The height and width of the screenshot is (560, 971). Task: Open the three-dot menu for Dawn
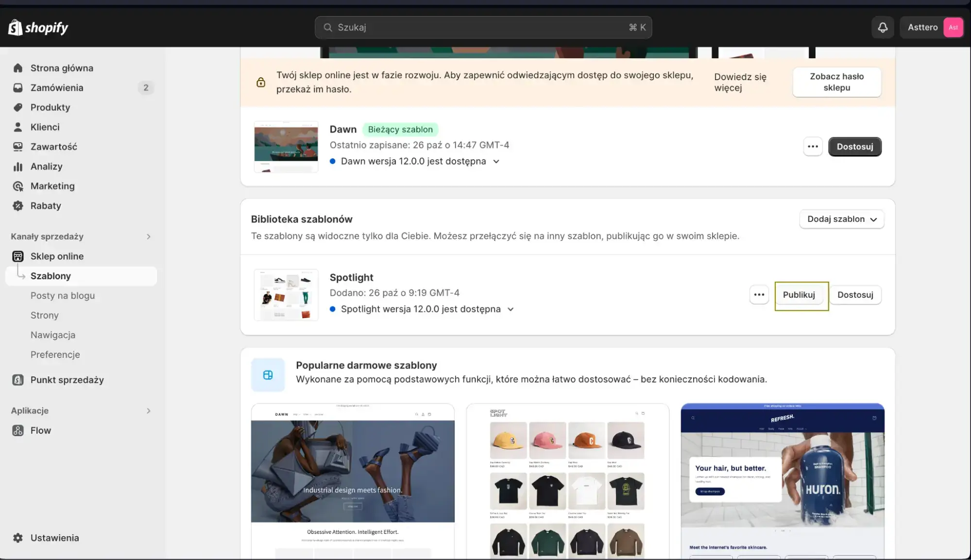(x=813, y=147)
